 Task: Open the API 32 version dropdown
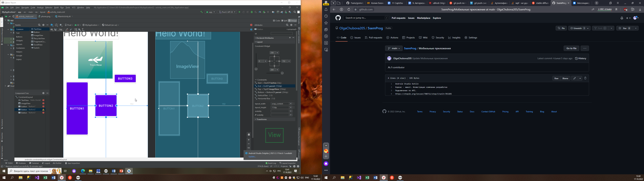click(x=77, y=25)
